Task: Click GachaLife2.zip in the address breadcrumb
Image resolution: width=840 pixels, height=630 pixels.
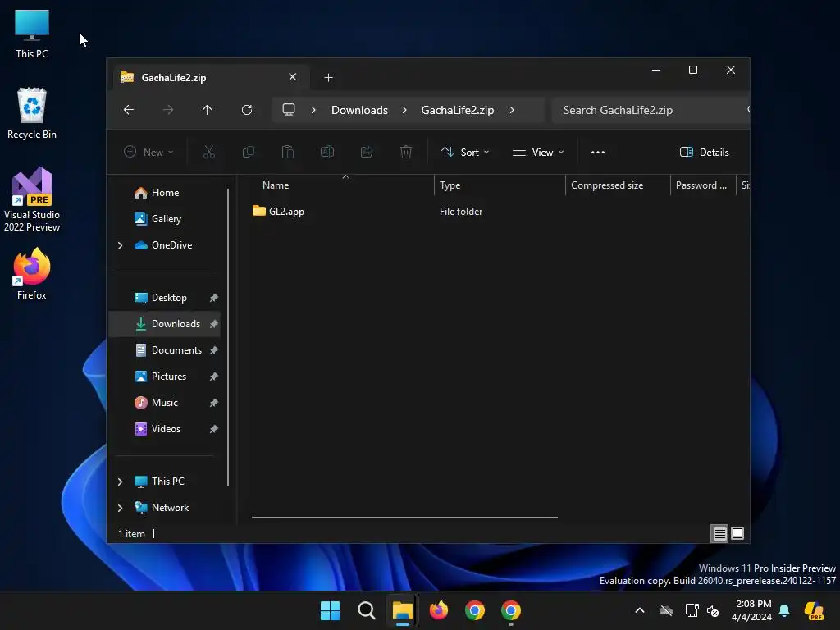Action: (x=458, y=110)
